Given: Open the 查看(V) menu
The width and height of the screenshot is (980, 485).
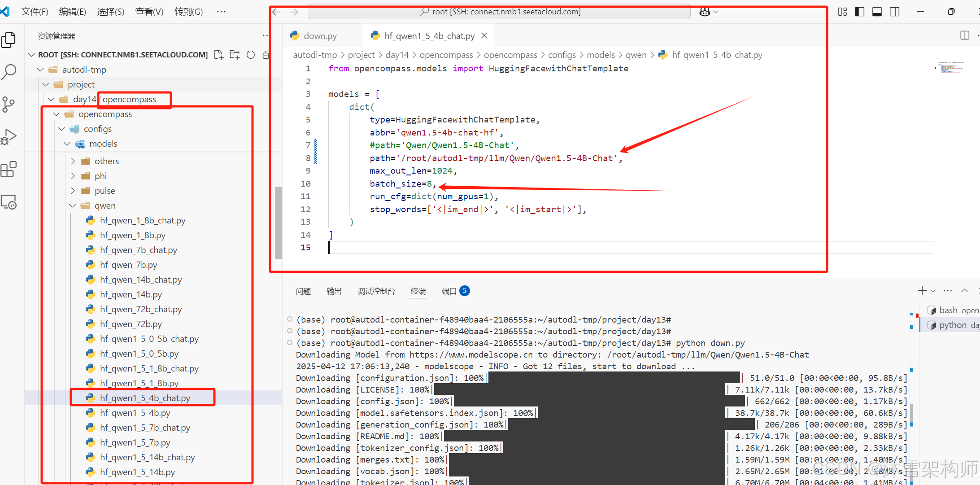Looking at the screenshot, I should coord(149,12).
